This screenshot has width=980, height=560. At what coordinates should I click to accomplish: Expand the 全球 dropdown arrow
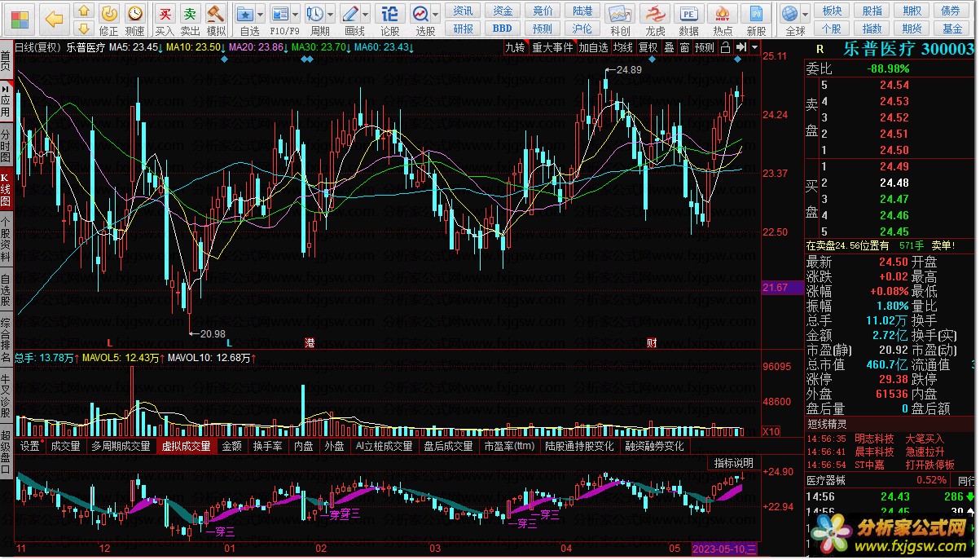(805, 14)
